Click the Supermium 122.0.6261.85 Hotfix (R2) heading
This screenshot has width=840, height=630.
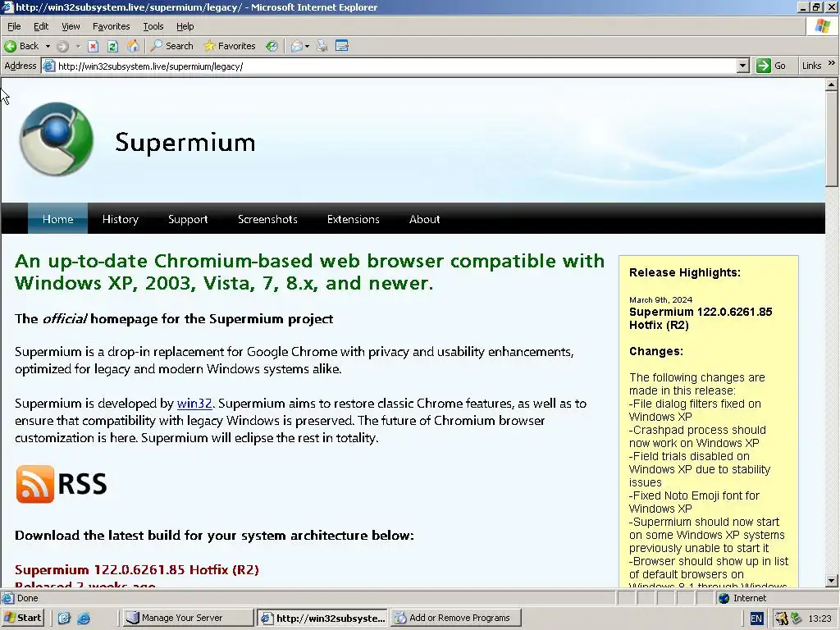[x=137, y=569]
